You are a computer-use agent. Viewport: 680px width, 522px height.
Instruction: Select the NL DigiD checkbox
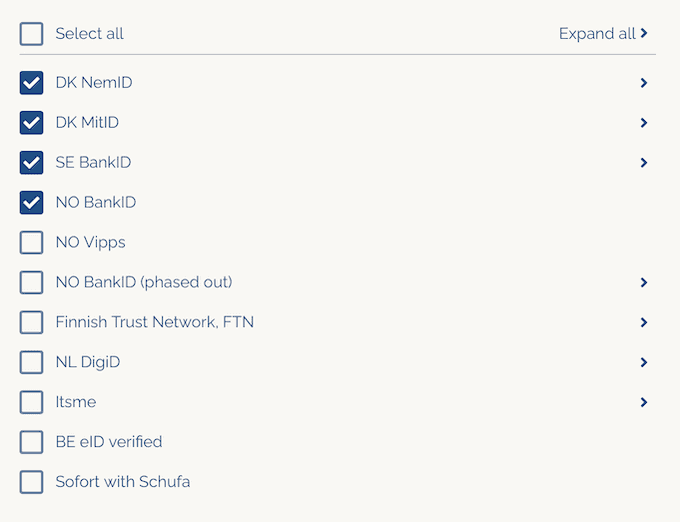pos(32,362)
